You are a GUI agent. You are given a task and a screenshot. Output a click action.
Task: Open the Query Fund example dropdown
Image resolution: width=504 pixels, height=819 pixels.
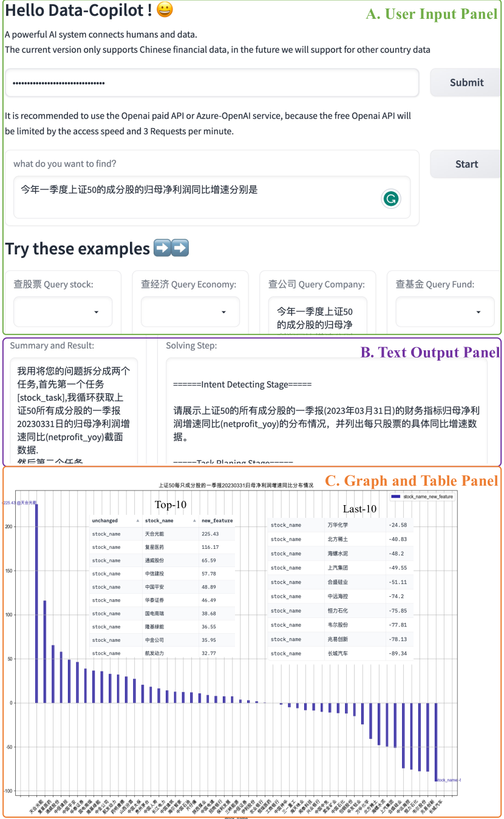(x=444, y=311)
